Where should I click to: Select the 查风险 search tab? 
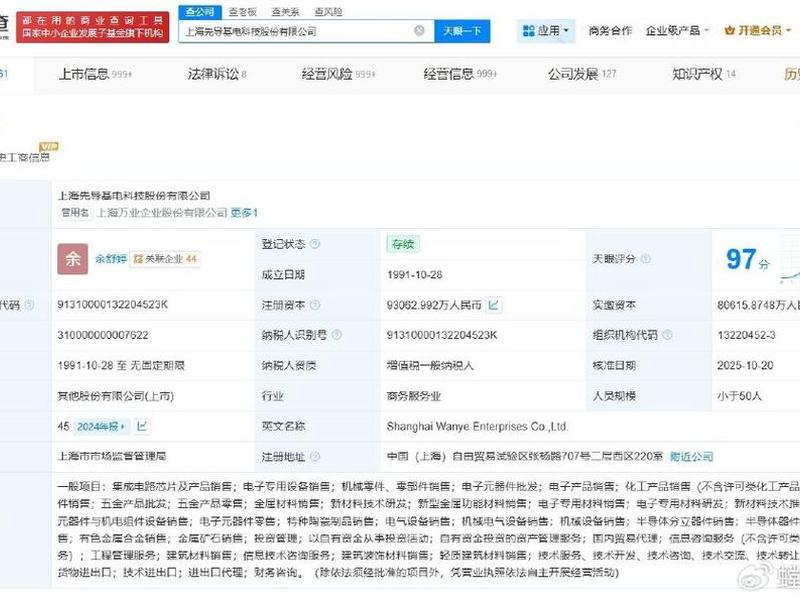pos(328,12)
